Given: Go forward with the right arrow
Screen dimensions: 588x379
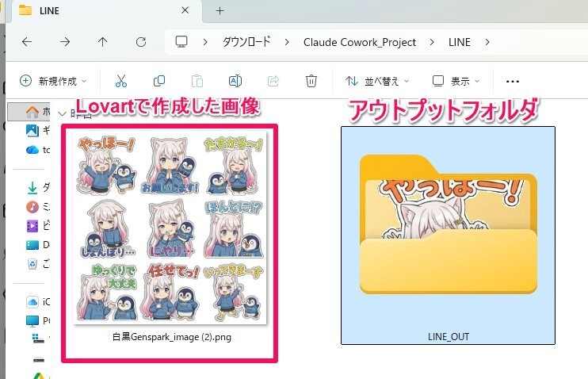Looking at the screenshot, I should click(65, 42).
